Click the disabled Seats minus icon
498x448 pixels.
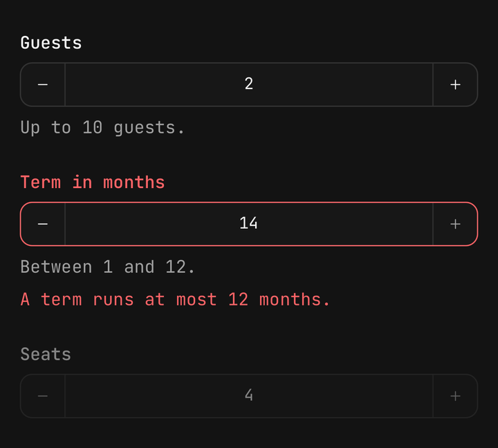[43, 396]
